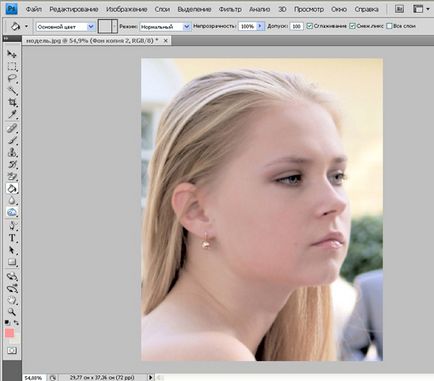Open the Слои menu

tap(162, 9)
